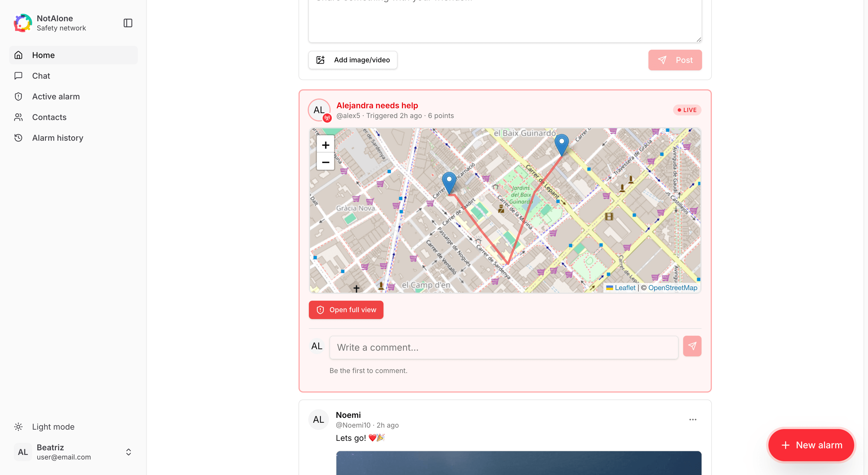Click the image upload icon

tap(320, 60)
